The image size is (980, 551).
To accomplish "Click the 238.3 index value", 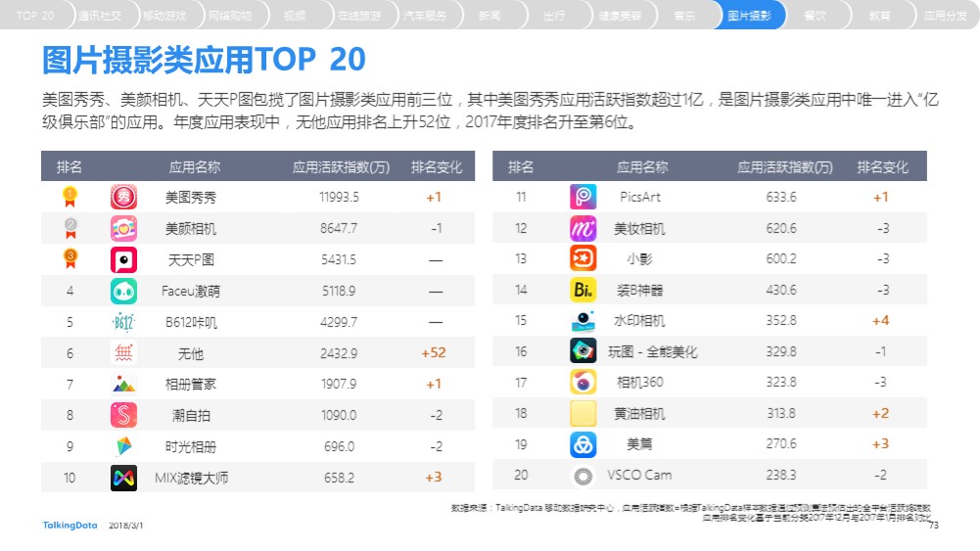I will pyautogui.click(x=781, y=476).
